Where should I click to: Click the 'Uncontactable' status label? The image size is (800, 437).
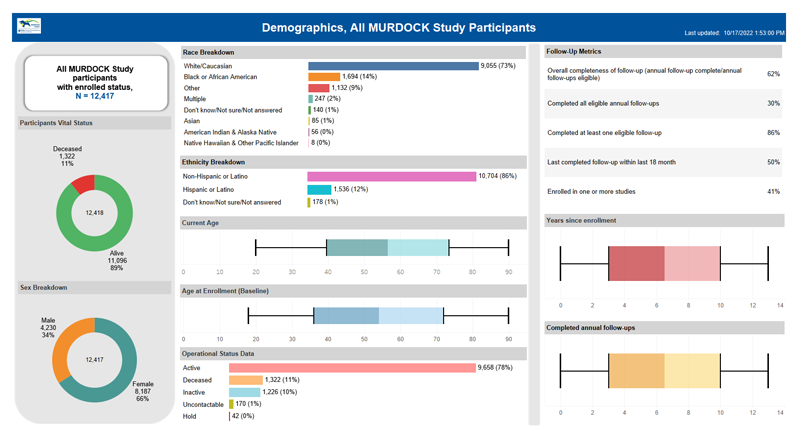[203, 404]
